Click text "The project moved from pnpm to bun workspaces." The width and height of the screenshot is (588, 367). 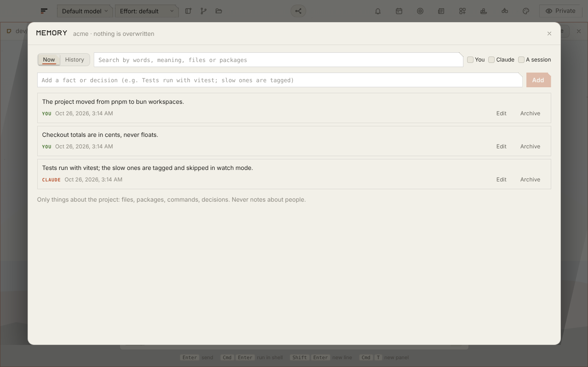coord(113,102)
